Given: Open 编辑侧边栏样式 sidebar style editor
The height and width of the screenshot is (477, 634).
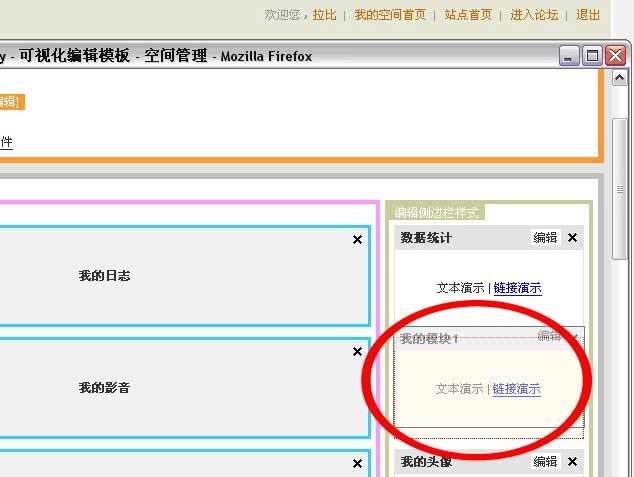Looking at the screenshot, I should tap(438, 212).
